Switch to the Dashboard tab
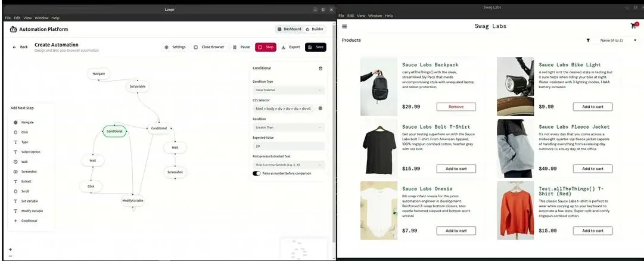The image size is (644, 261). tap(289, 29)
